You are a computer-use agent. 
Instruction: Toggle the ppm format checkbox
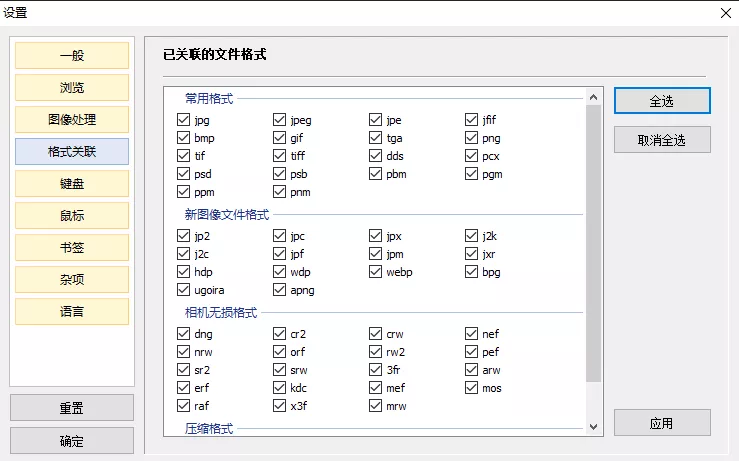coord(183,192)
